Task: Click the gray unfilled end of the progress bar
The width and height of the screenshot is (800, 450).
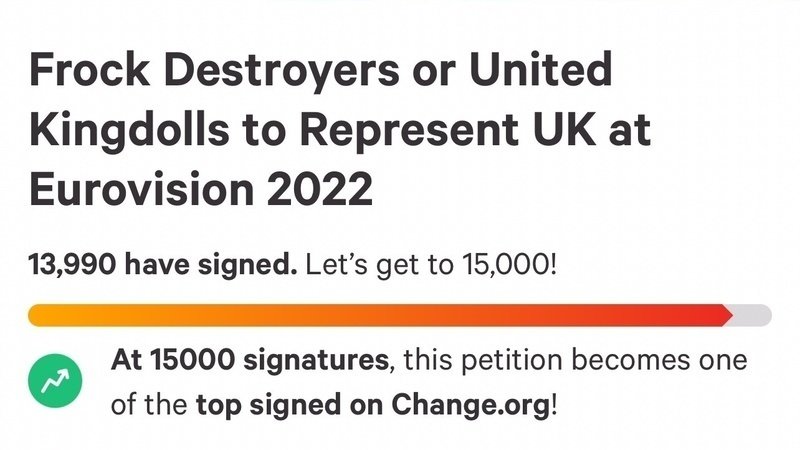Action: [754, 315]
